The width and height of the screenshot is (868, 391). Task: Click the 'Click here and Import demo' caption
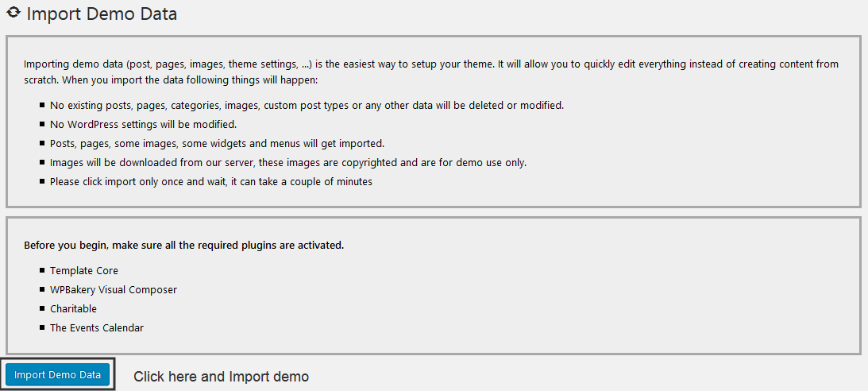tap(221, 377)
